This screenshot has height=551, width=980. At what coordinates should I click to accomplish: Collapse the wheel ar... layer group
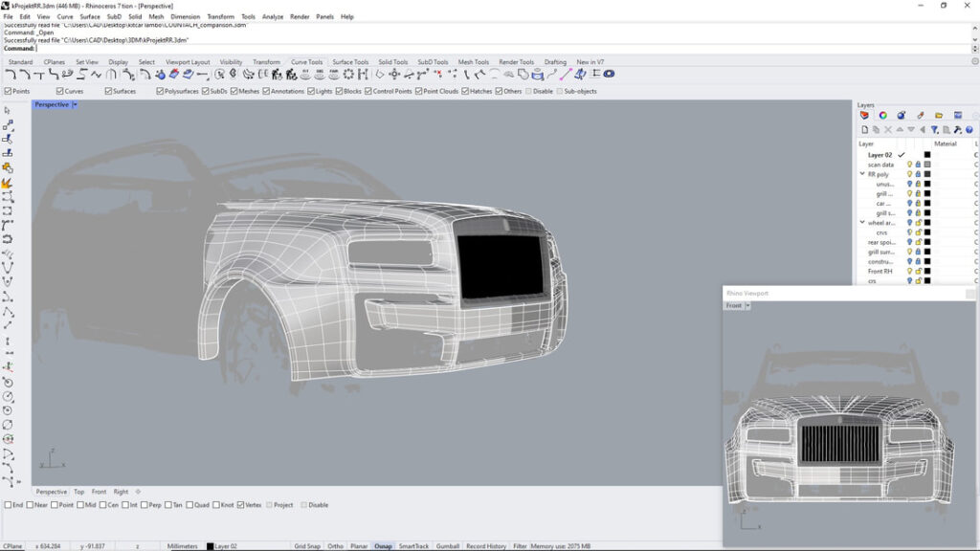(x=862, y=223)
